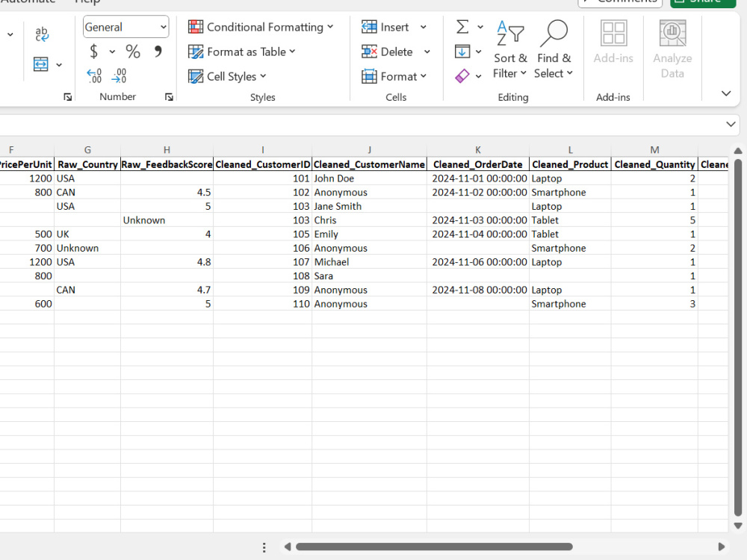The image size is (747, 560).
Task: Select the cell containing Chris
Action: point(369,220)
